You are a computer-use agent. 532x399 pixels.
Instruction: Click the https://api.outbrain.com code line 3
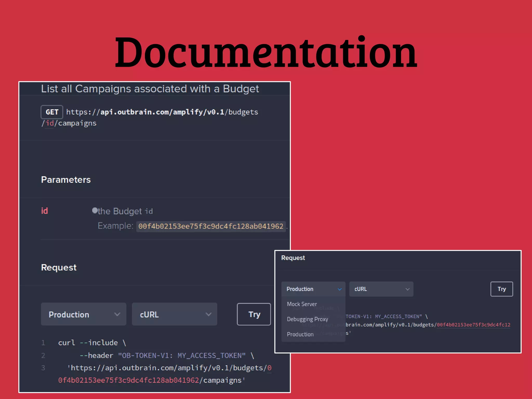coord(169,368)
